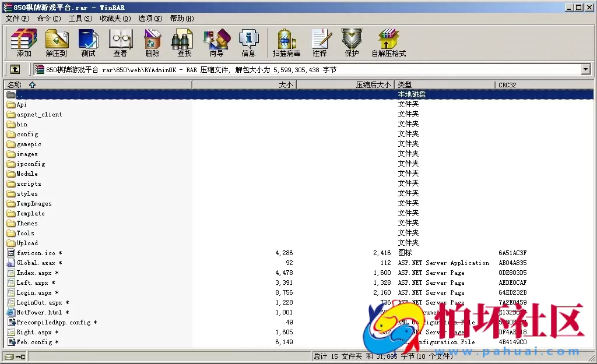The width and height of the screenshot is (597, 364).
Task: Select the aspnet_client folder
Action: pos(39,115)
